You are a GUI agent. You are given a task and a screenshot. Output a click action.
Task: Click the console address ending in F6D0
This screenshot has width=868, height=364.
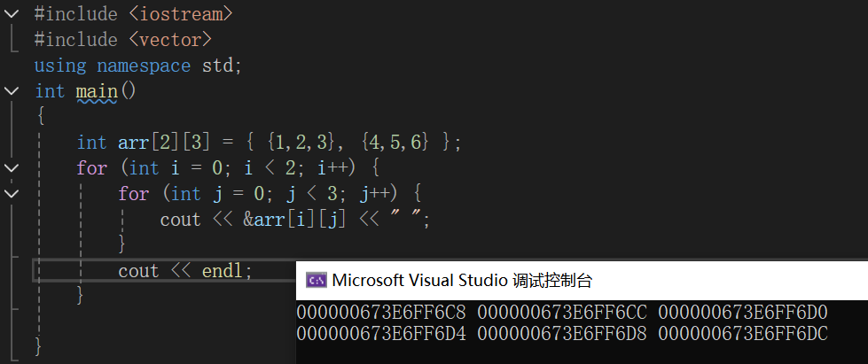point(743,312)
